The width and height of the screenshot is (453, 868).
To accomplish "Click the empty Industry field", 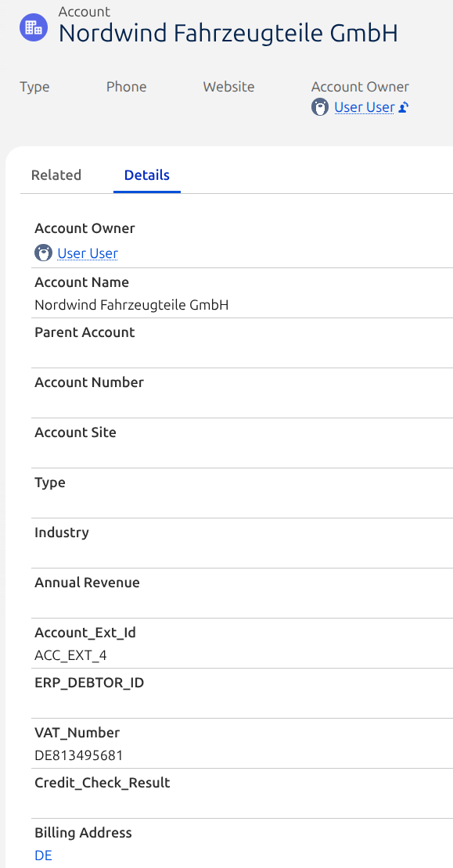I will pos(242,543).
